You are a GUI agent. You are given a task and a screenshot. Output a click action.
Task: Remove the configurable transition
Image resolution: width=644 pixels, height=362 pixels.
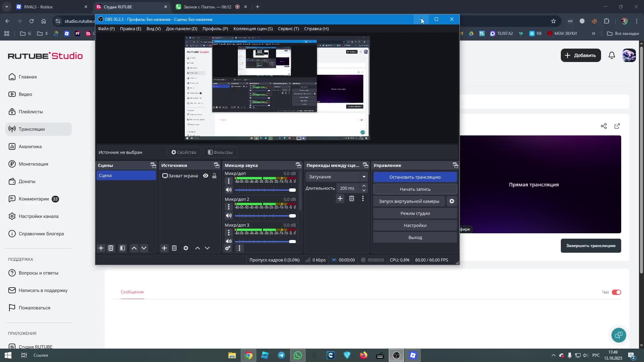(352, 198)
